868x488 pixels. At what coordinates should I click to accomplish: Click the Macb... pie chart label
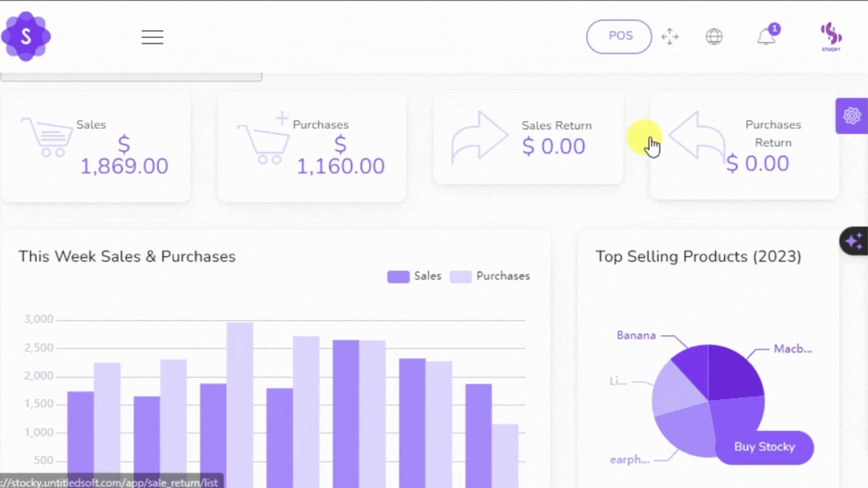point(792,349)
